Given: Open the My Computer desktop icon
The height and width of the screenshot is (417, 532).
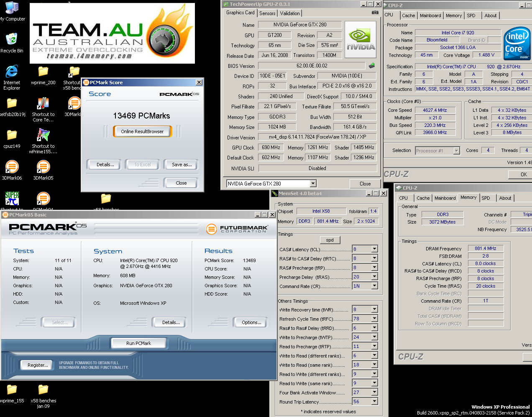Looking at the screenshot, I should point(12,11).
